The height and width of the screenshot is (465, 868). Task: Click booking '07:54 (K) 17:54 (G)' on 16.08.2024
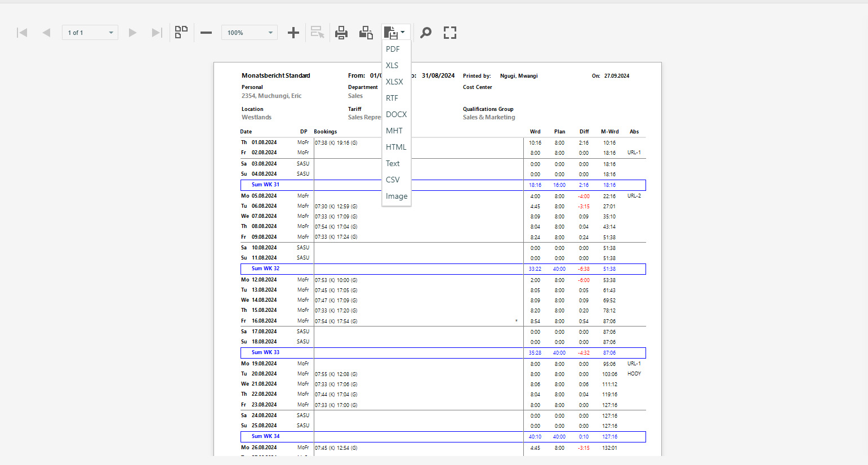pos(336,321)
